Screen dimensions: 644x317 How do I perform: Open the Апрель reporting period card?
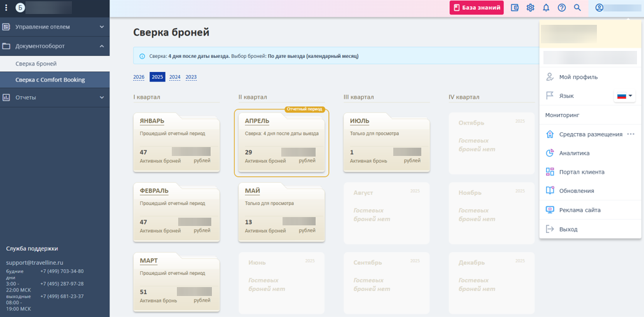(281, 143)
